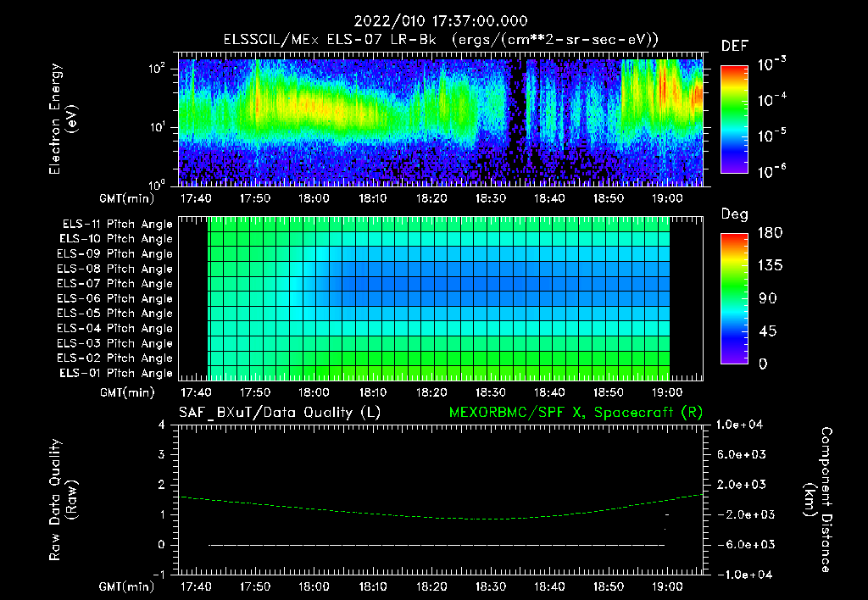Select the Electron Energy (eV) axis label
This screenshot has height=600, width=868.
click(63, 119)
